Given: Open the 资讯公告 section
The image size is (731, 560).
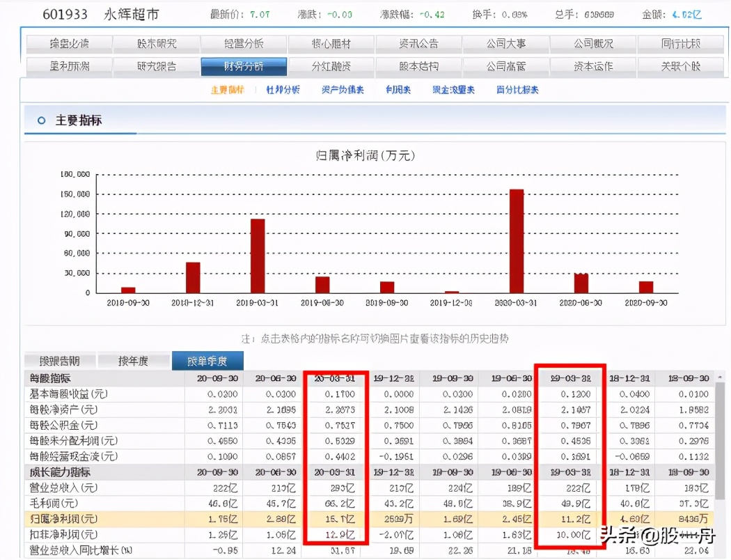Looking at the screenshot, I should point(418,43).
